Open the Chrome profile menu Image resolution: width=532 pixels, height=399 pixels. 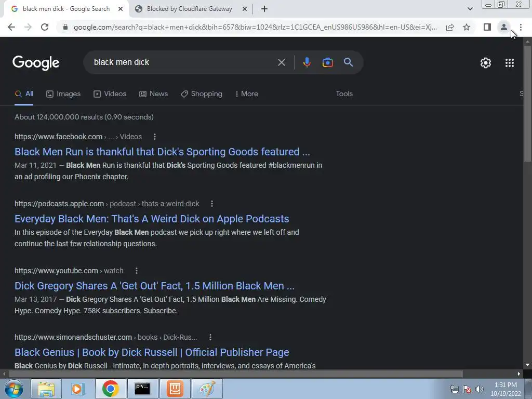click(504, 27)
